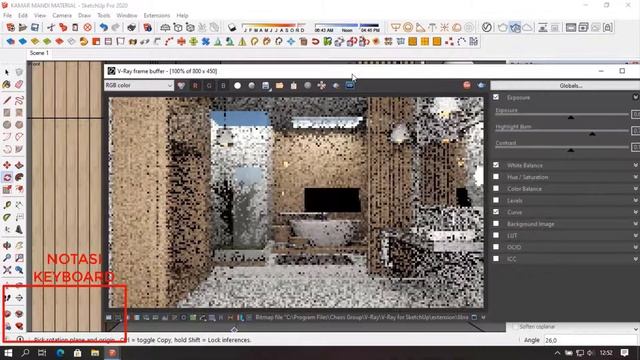Click the V-Ray sun light icon
Viewport: 640px width, 360px height.
point(444,27)
